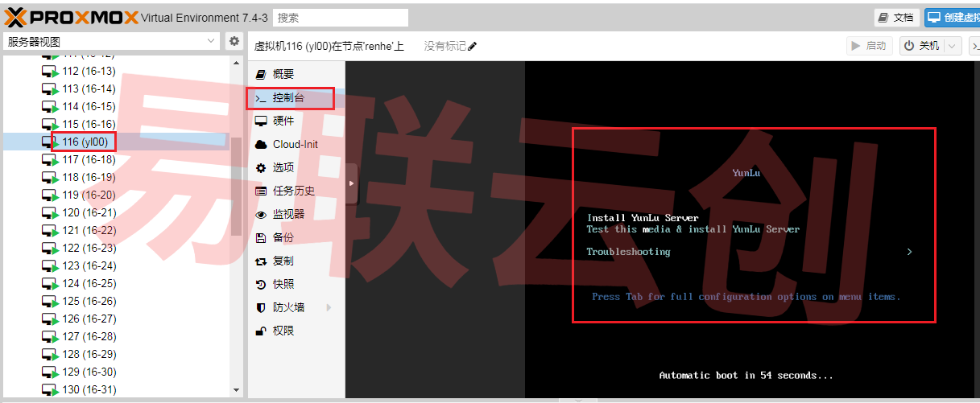Expand the 防火墙 submenu arrow
This screenshot has width=980, height=403.
[328, 307]
